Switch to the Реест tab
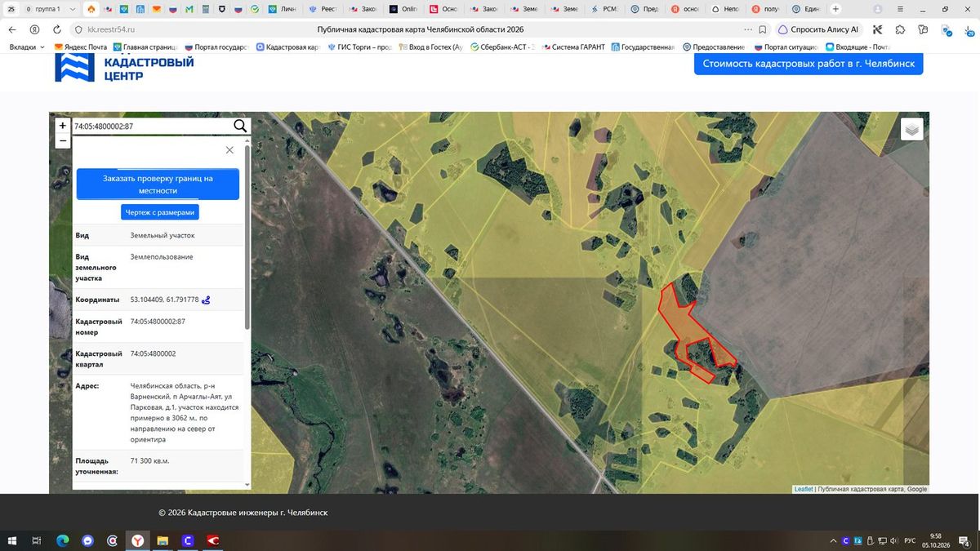This screenshot has height=551, width=980. (x=323, y=9)
